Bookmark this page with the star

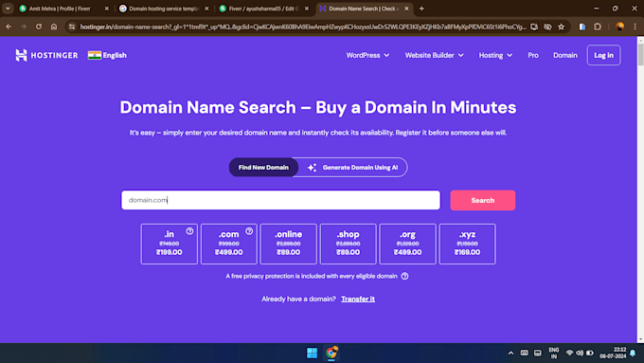click(x=561, y=27)
